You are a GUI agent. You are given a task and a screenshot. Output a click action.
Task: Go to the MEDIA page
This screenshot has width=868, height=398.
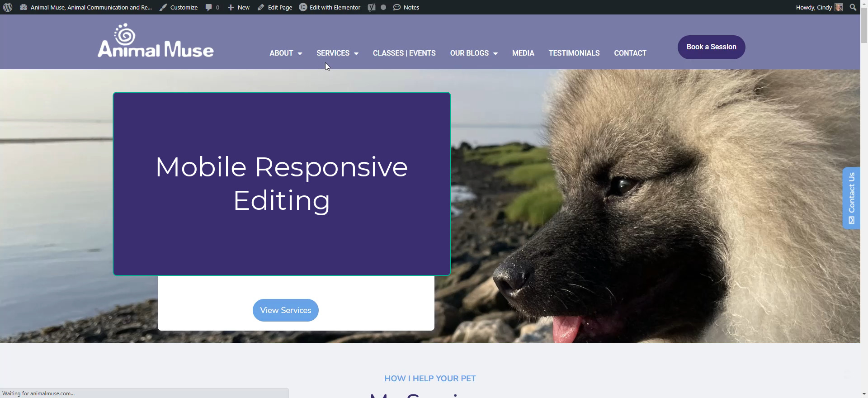point(523,53)
